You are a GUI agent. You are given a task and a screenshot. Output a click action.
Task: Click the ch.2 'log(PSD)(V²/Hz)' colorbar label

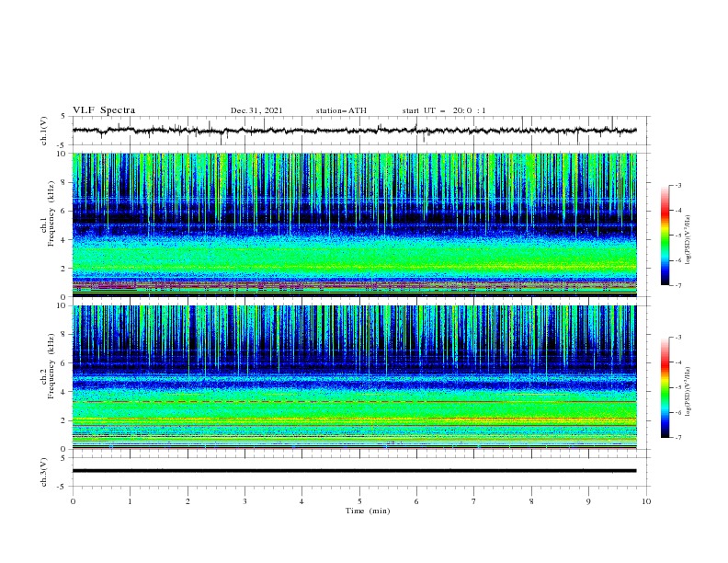pos(688,392)
